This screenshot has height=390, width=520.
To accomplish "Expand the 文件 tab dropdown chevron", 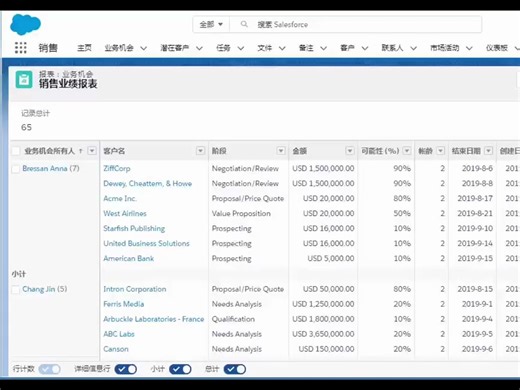I will (x=282, y=48).
